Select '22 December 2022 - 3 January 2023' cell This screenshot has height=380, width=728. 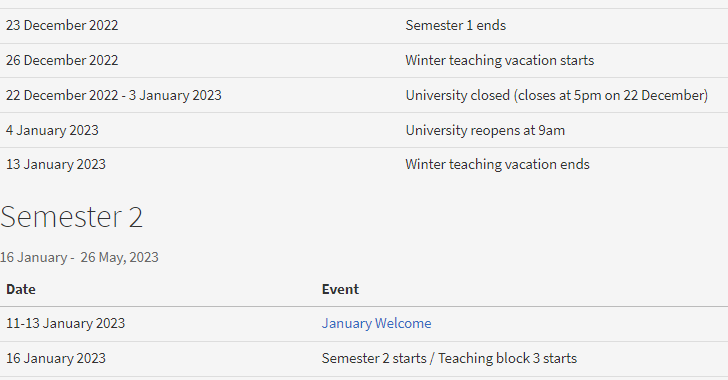pos(114,95)
